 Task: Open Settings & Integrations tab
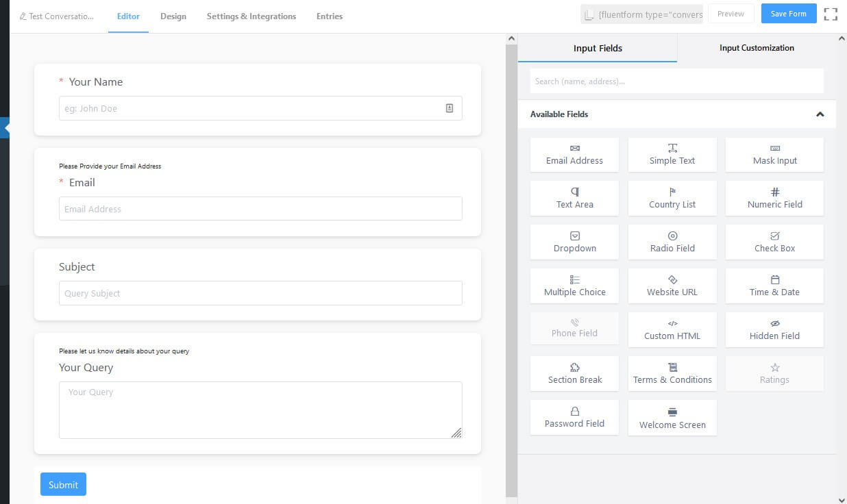point(251,16)
